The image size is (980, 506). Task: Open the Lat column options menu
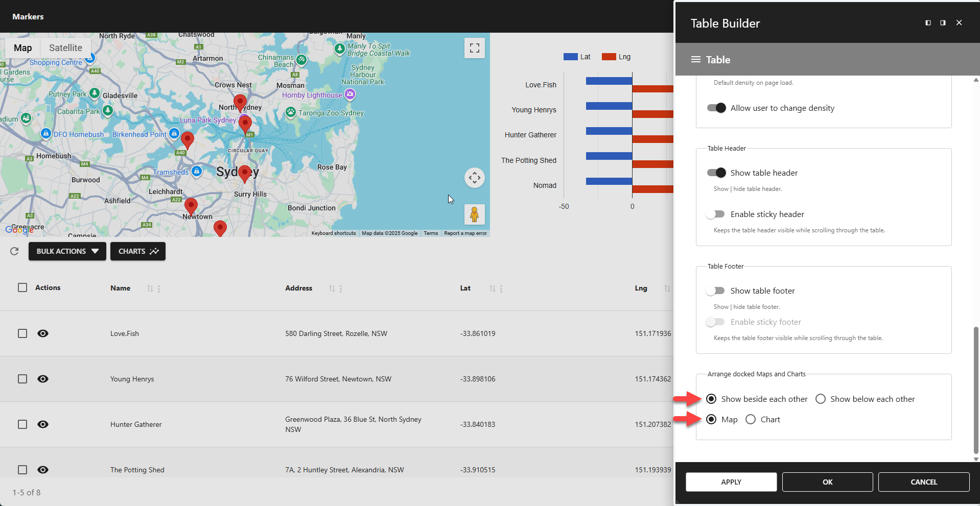[501, 288]
